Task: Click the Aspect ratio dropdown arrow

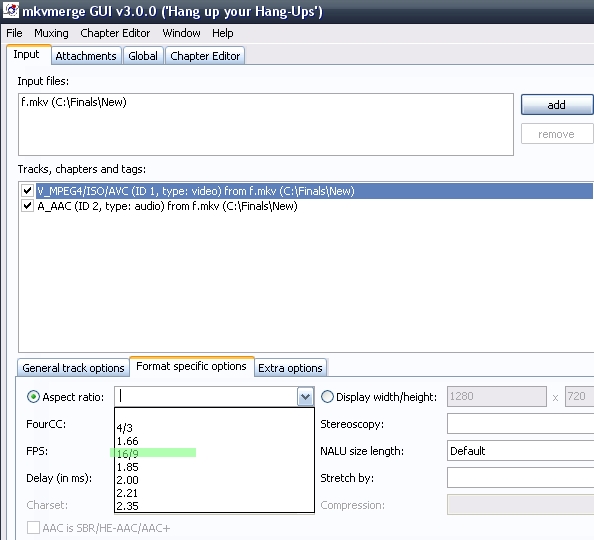Action: [x=305, y=397]
